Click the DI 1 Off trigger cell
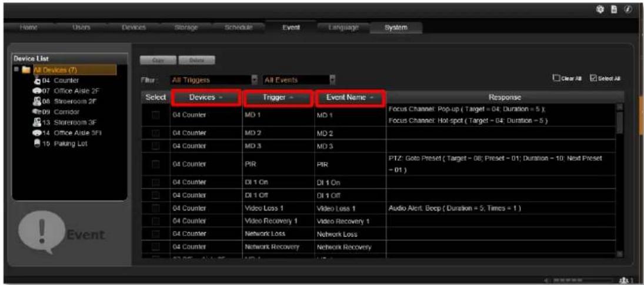644x285 pixels. click(278, 195)
